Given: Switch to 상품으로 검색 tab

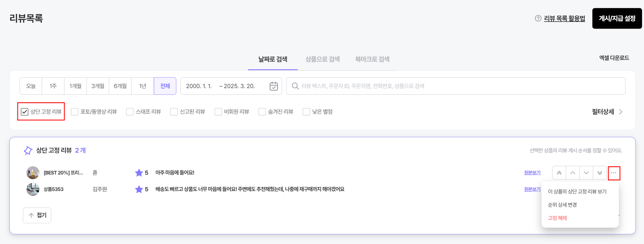Looking at the screenshot, I should pyautogui.click(x=323, y=59).
